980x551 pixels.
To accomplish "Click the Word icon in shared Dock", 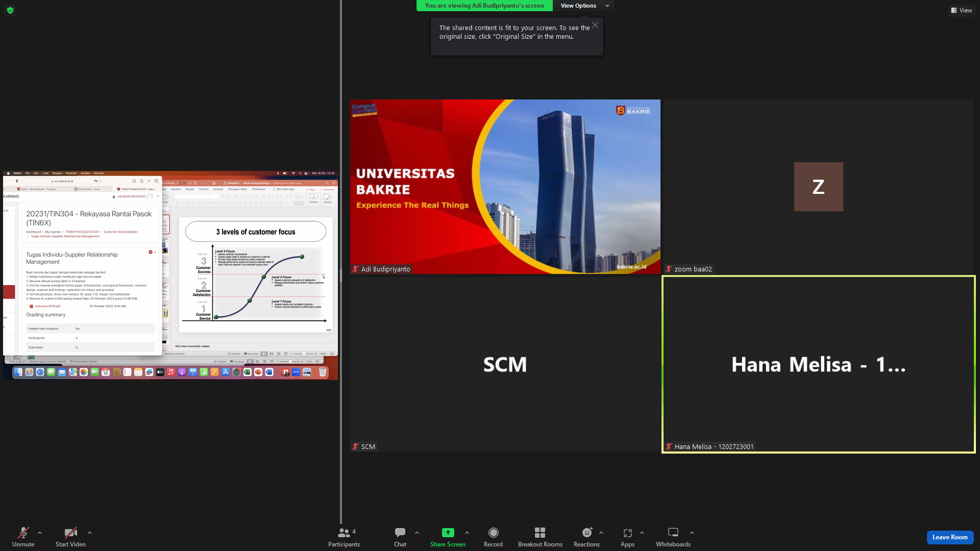I will point(269,372).
